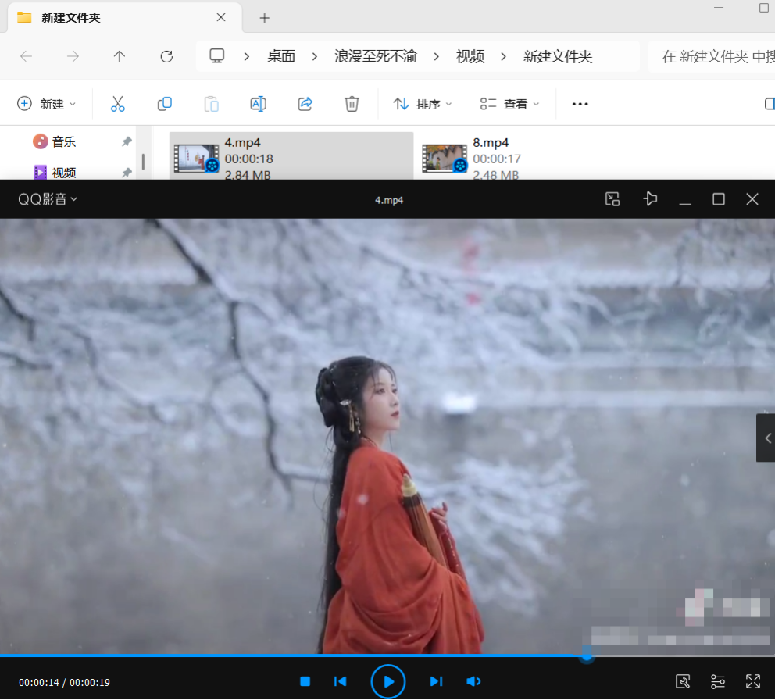Close the 新建文件夹 Explorer tab
The width and height of the screenshot is (775, 700).
coord(221,18)
